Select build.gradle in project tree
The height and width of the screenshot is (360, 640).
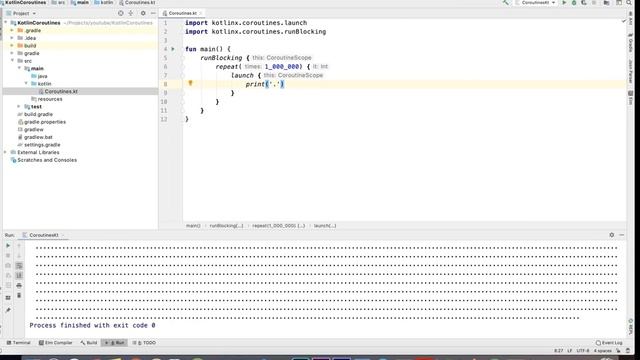point(38,114)
